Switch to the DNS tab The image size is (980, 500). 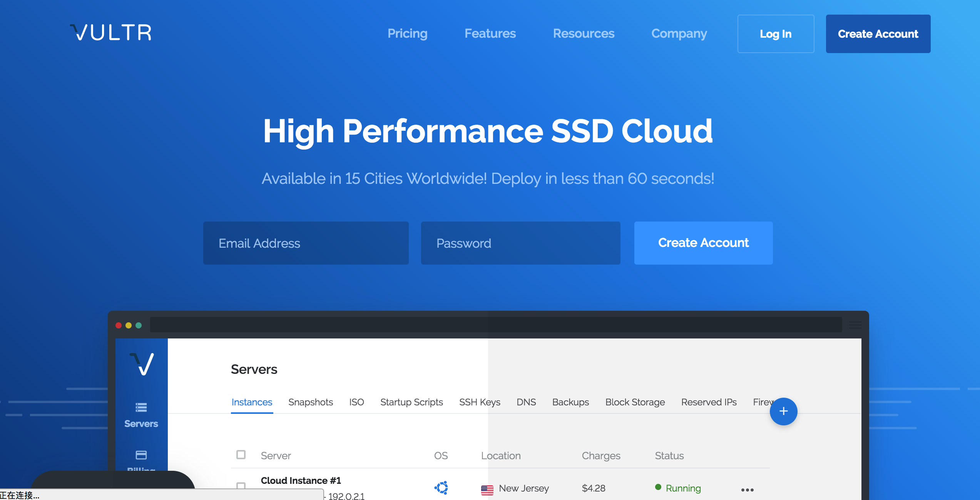[526, 402]
